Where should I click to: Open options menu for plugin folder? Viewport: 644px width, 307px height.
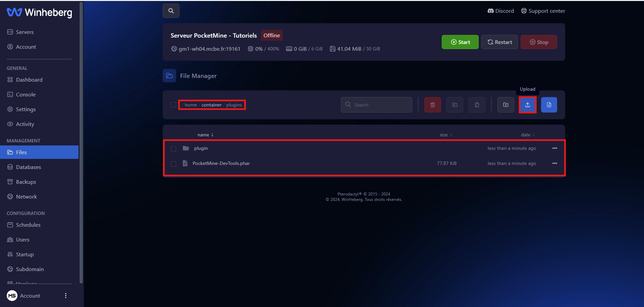click(554, 148)
